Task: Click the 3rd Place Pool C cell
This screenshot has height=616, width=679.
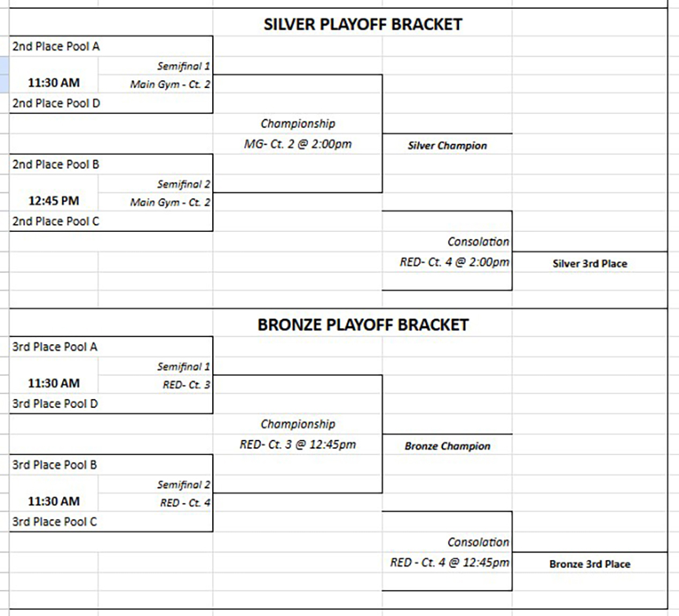Action: coord(56,521)
